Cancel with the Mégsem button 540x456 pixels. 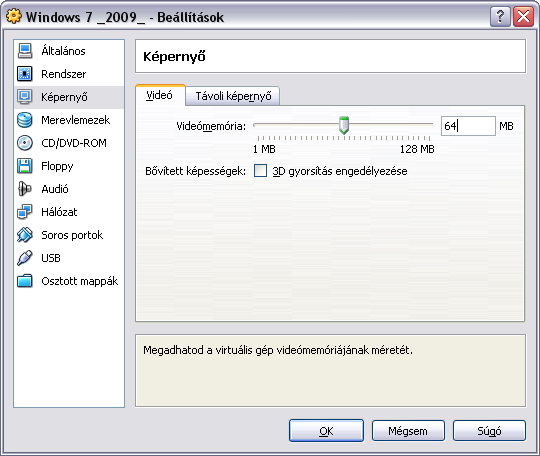[x=408, y=431]
